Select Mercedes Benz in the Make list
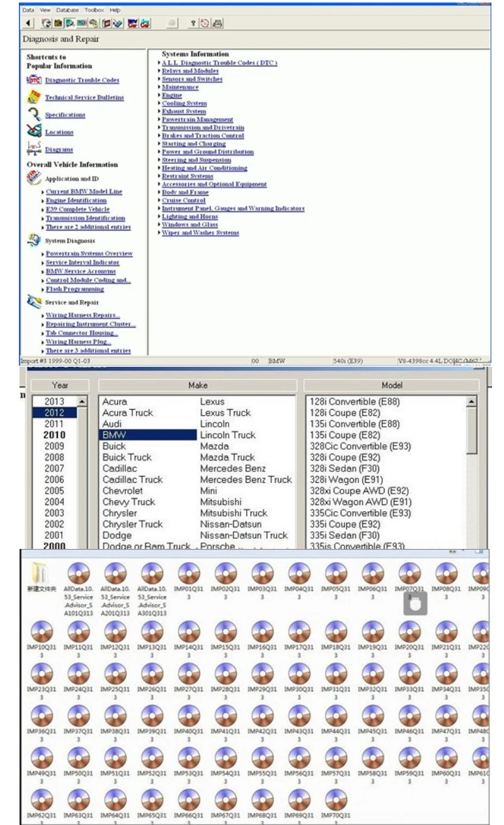Image resolution: width=504 pixels, height=825 pixels. (233, 469)
